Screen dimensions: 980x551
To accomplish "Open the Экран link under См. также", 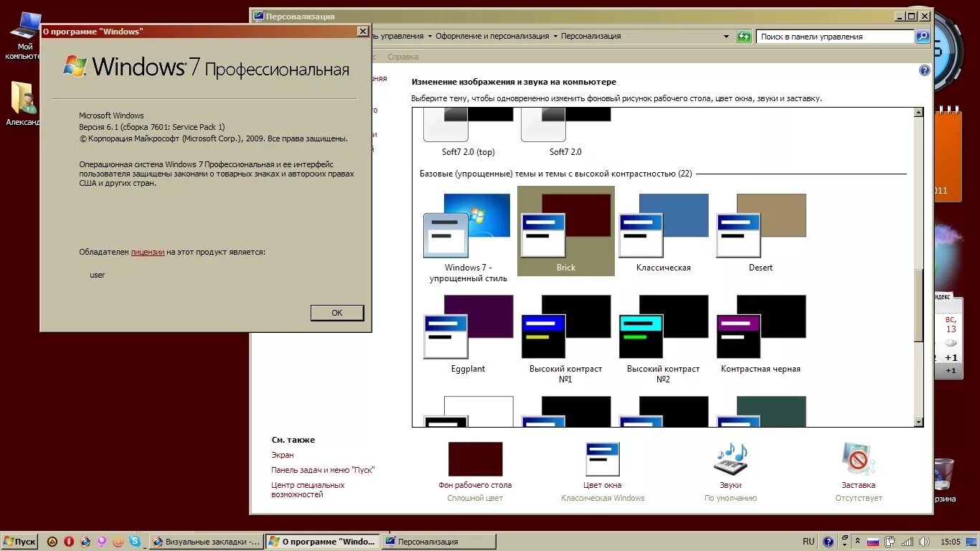I will 282,455.
